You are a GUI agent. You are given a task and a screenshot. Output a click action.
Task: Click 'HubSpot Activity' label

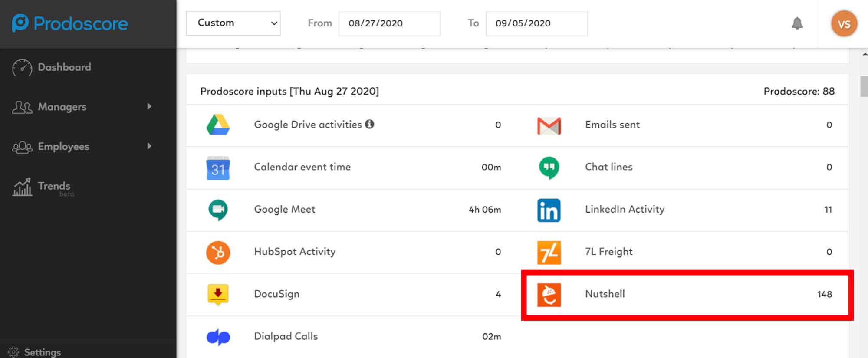295,252
